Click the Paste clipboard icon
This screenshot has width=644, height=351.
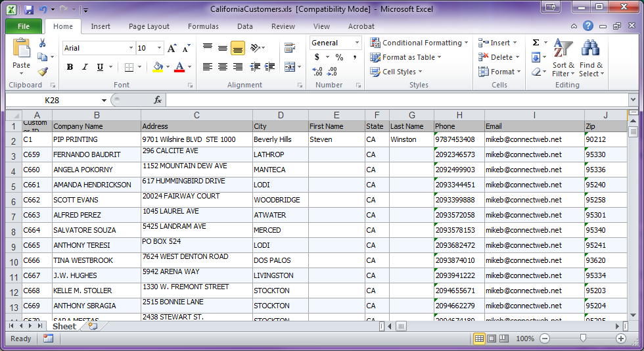click(x=21, y=48)
